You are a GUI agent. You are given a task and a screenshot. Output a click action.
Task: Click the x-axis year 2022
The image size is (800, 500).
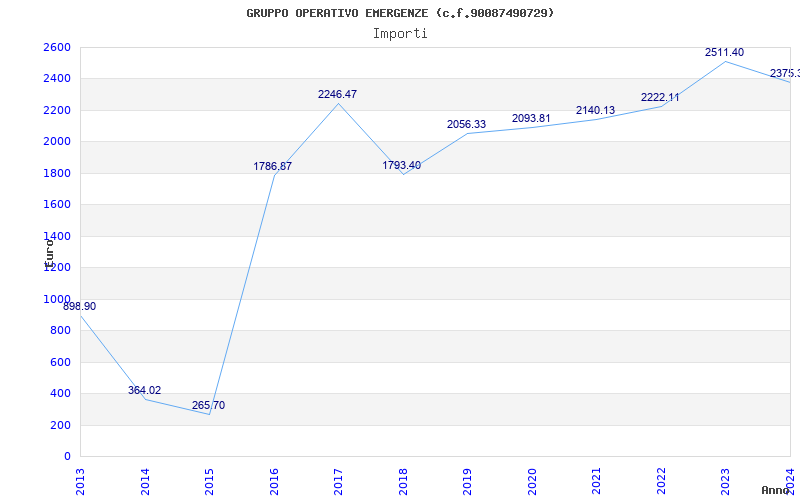pyautogui.click(x=661, y=482)
